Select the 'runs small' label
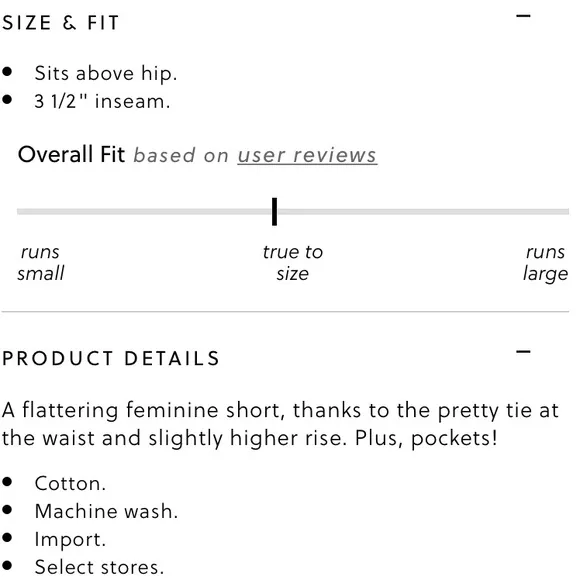580x580 pixels. click(41, 263)
